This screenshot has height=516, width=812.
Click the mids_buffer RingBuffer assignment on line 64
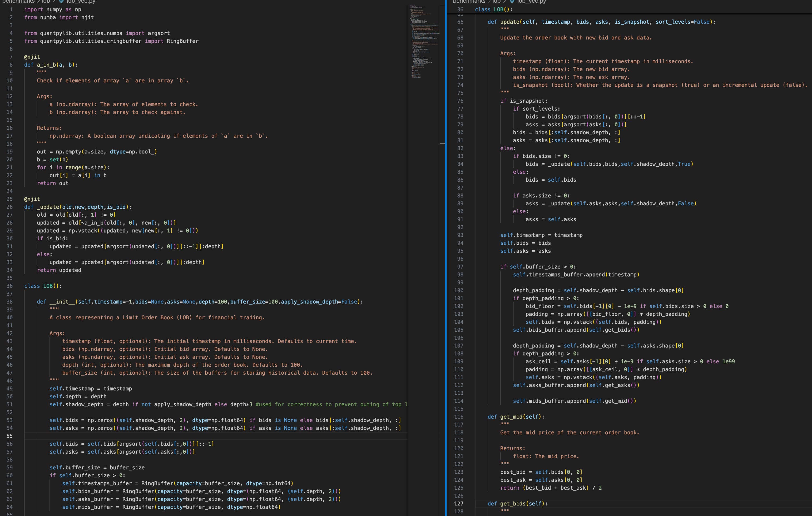pos(171,507)
